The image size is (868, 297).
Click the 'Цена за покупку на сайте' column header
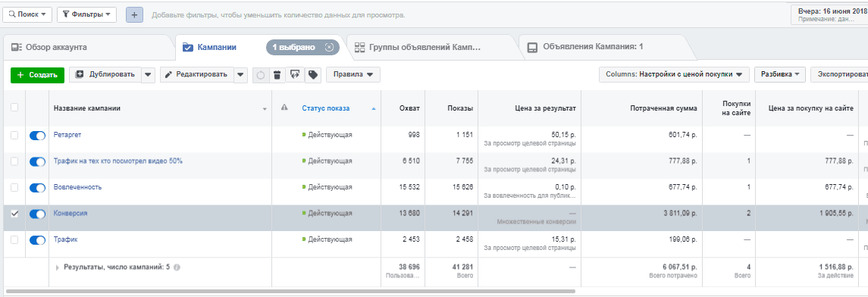(811, 108)
